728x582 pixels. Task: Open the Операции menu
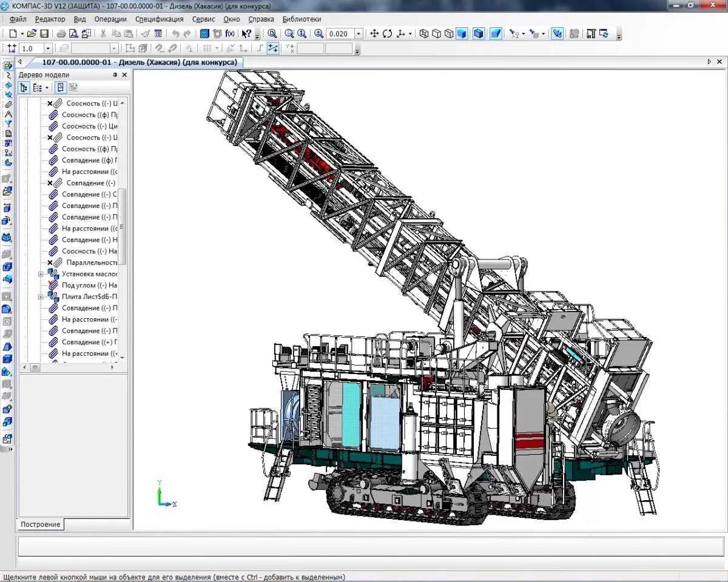coord(110,19)
